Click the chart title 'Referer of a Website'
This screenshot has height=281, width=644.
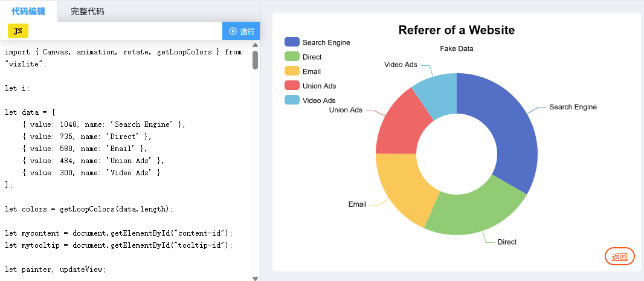click(457, 30)
